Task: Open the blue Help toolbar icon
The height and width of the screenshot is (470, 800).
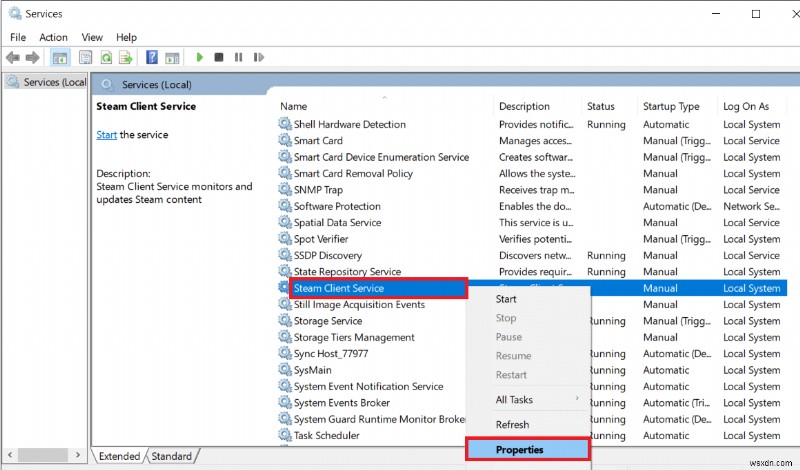Action: tap(152, 58)
